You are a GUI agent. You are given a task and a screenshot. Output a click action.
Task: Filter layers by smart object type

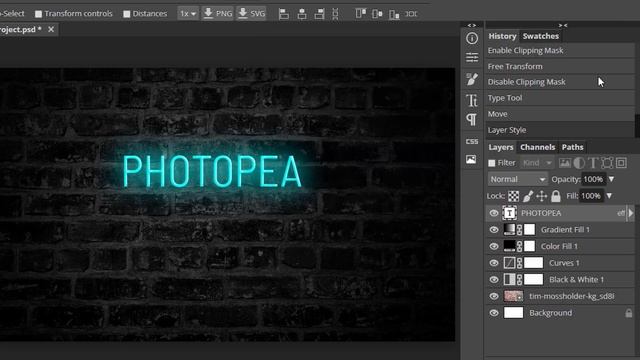[621, 163]
